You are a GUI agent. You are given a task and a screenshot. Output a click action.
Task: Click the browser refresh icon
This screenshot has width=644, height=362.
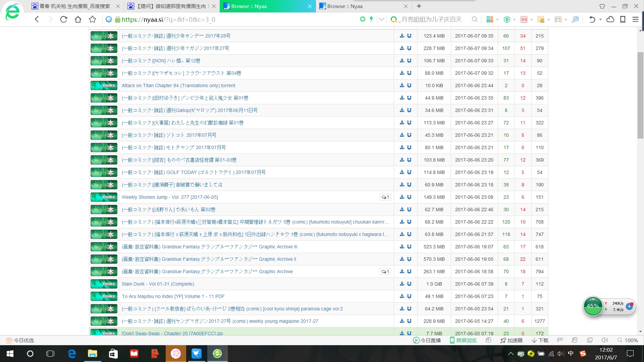tap(63, 19)
